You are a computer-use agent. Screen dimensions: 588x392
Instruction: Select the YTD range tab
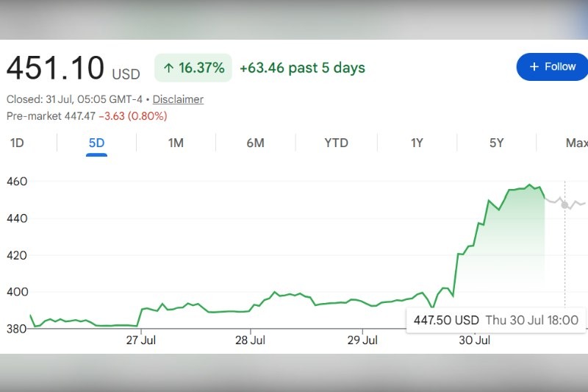pos(337,143)
